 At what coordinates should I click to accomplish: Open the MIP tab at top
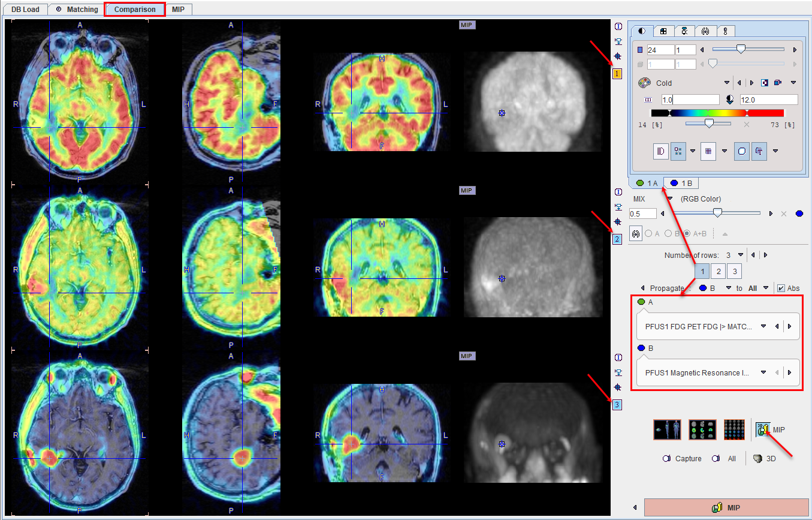pos(178,10)
